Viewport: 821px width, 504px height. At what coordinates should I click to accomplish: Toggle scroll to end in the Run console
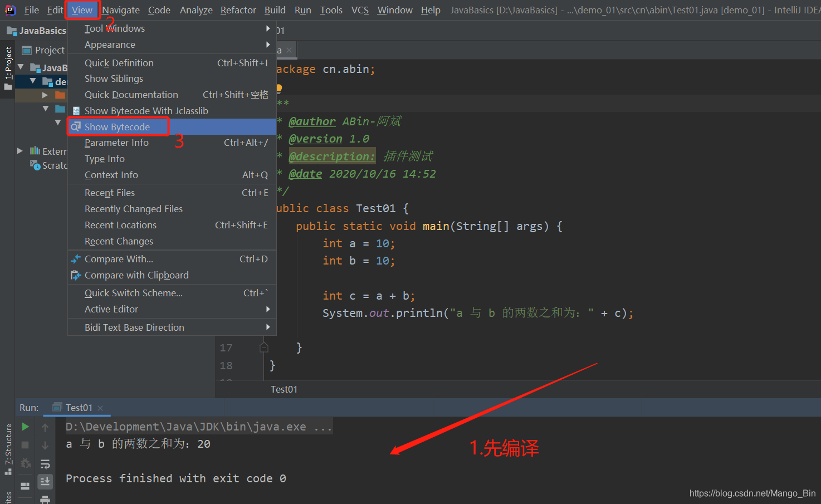45,481
